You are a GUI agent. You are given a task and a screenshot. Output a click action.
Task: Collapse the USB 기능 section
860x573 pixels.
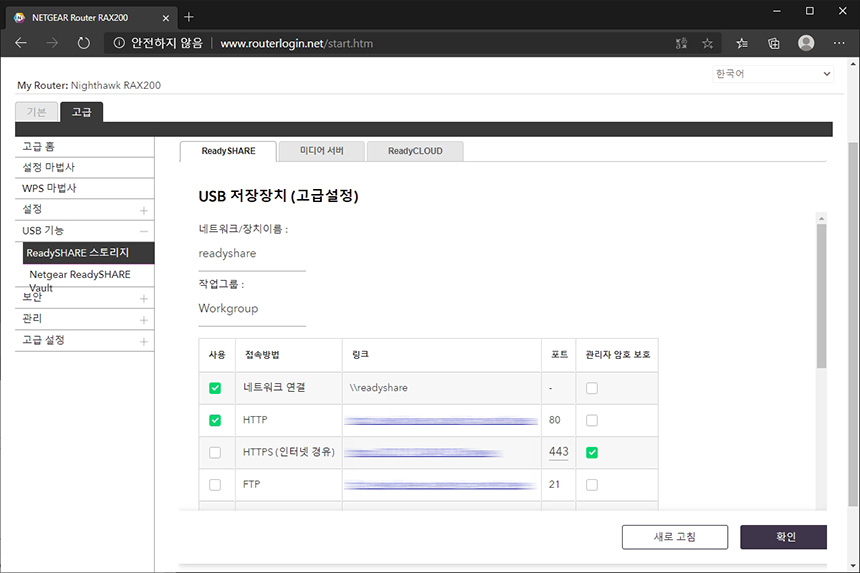click(144, 231)
